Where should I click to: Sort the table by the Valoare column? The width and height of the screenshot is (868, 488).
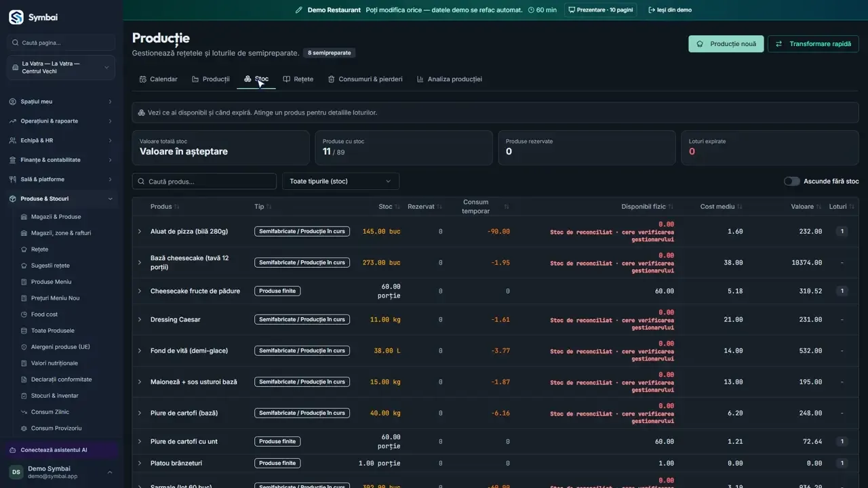click(x=806, y=207)
